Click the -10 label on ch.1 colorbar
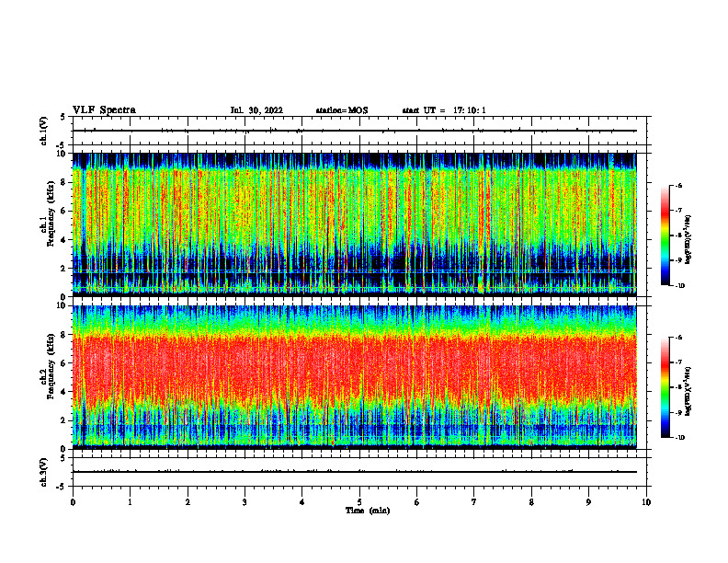728x563 pixels. [x=680, y=286]
